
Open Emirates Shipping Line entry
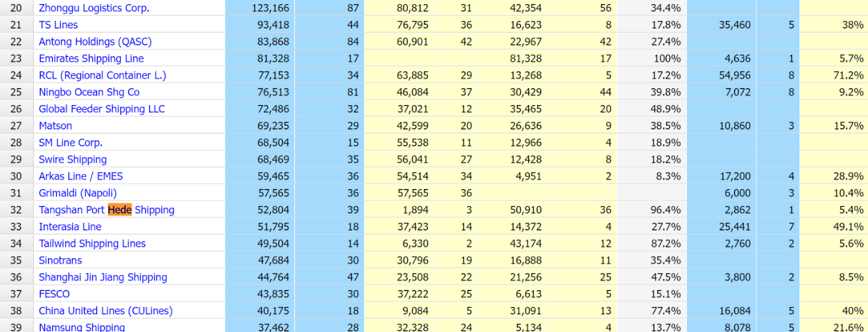click(x=91, y=59)
